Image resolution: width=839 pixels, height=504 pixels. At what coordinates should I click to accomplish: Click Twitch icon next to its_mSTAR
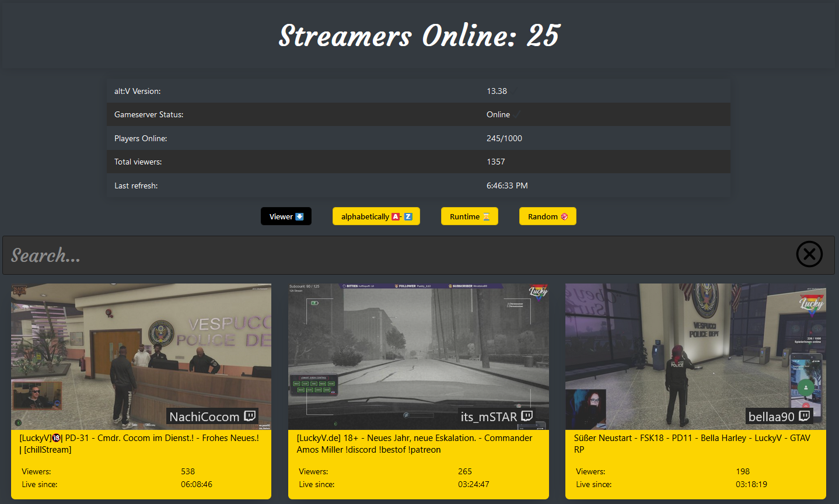(x=527, y=416)
